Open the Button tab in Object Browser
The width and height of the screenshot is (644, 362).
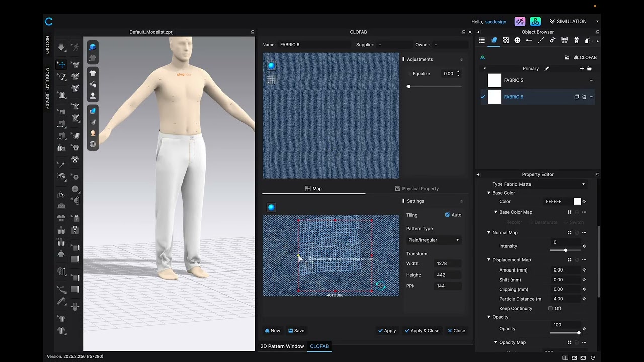click(x=517, y=40)
